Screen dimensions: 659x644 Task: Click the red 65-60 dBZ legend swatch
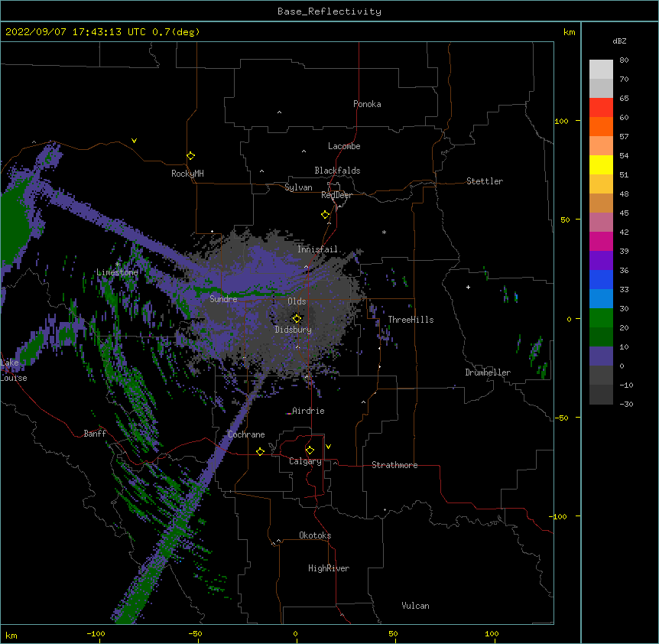tap(601, 108)
